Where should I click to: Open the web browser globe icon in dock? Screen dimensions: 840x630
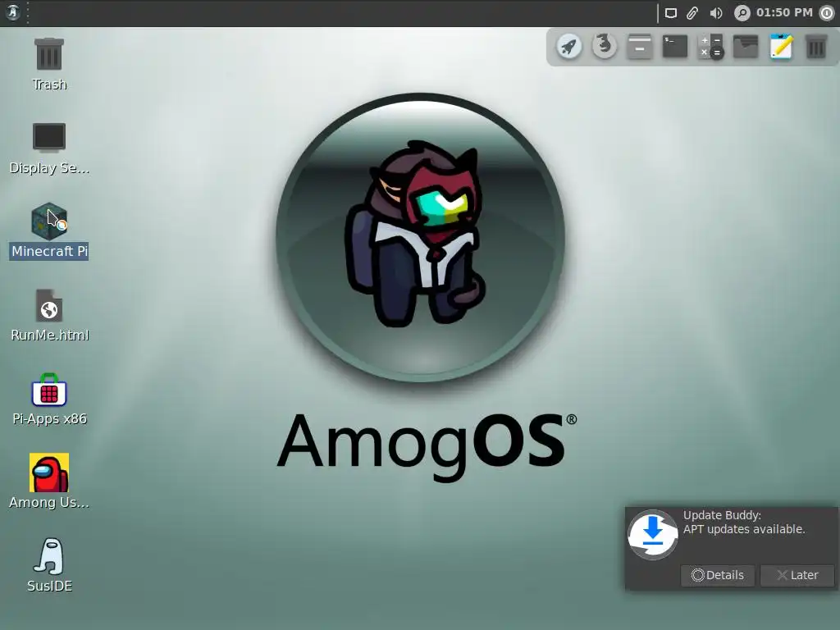[x=605, y=47]
